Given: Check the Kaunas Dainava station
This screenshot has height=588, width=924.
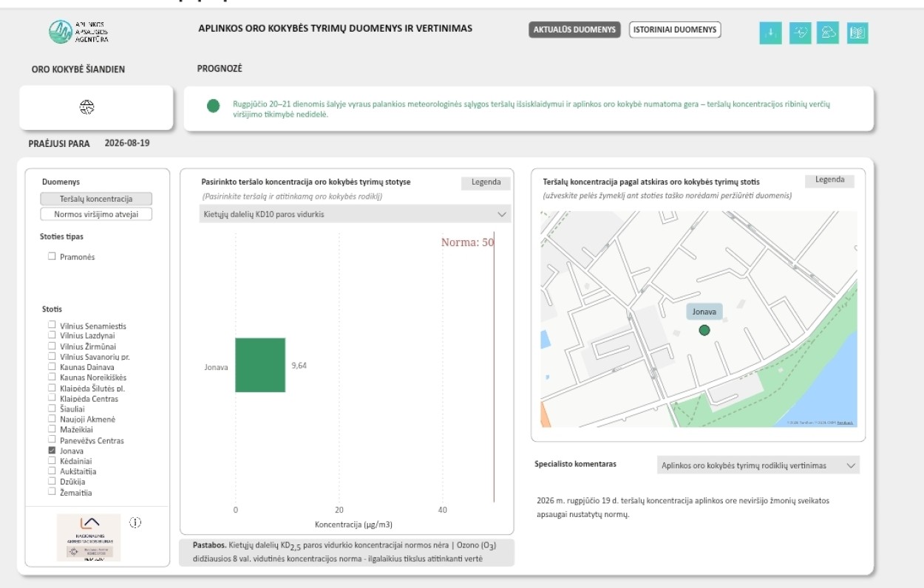Looking at the screenshot, I should coord(52,366).
